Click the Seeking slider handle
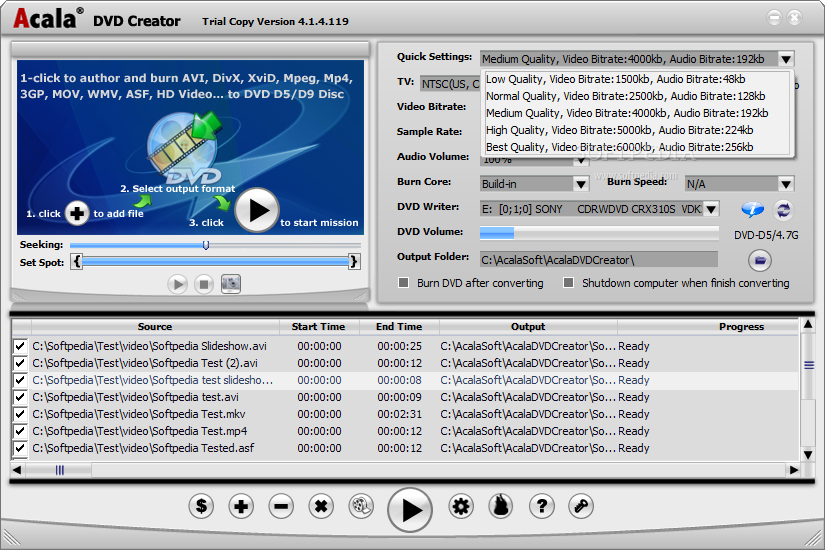 tap(206, 245)
